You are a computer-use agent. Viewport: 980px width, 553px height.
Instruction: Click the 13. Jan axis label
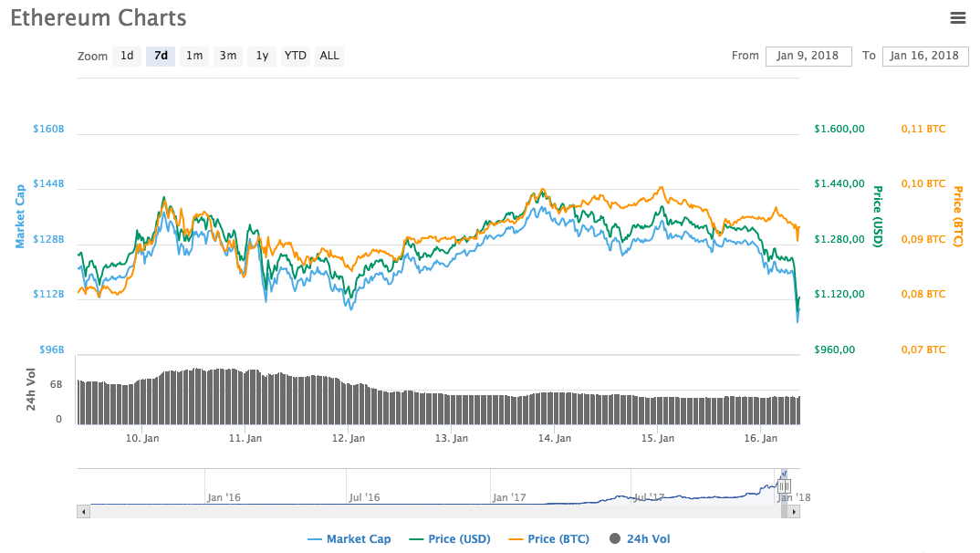[452, 438]
